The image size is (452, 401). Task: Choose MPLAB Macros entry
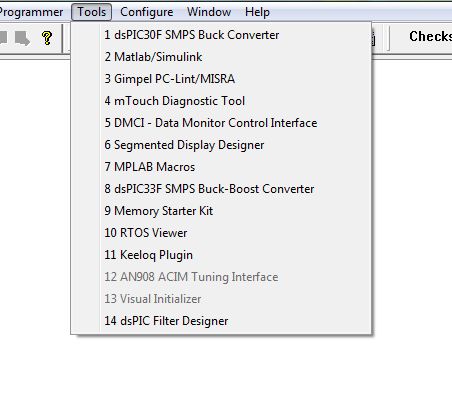point(221,167)
